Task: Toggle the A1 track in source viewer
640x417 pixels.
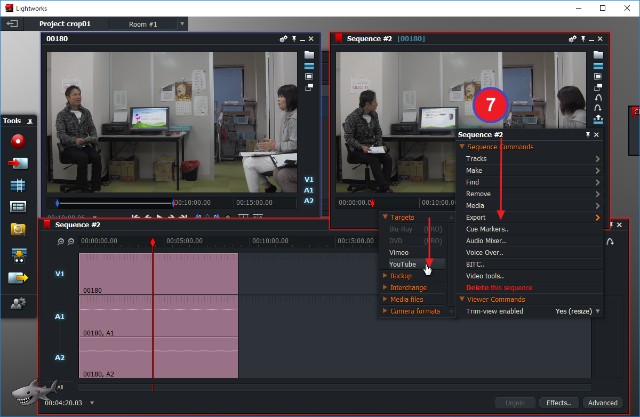Action: (309, 190)
